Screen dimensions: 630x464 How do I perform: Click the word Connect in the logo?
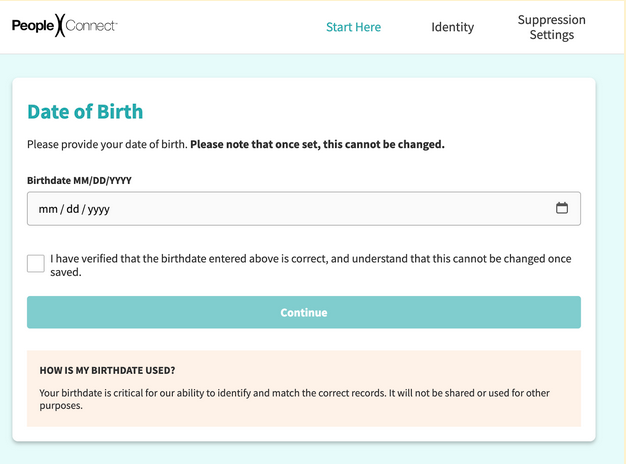tap(91, 26)
